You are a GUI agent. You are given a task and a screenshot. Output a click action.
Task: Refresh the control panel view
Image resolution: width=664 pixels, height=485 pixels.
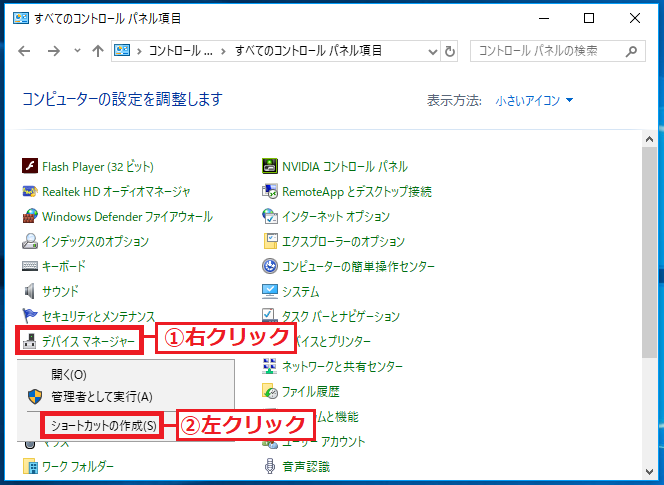[449, 51]
